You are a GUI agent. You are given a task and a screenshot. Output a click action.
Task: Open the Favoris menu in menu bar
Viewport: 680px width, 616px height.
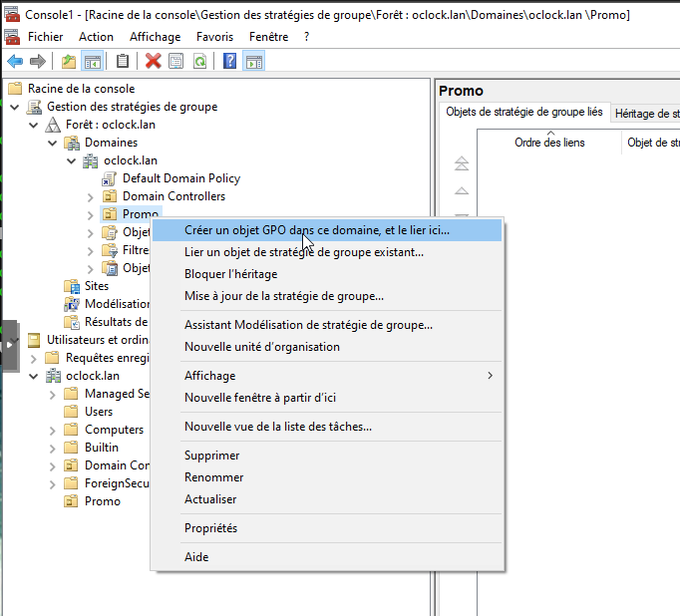[x=215, y=37]
